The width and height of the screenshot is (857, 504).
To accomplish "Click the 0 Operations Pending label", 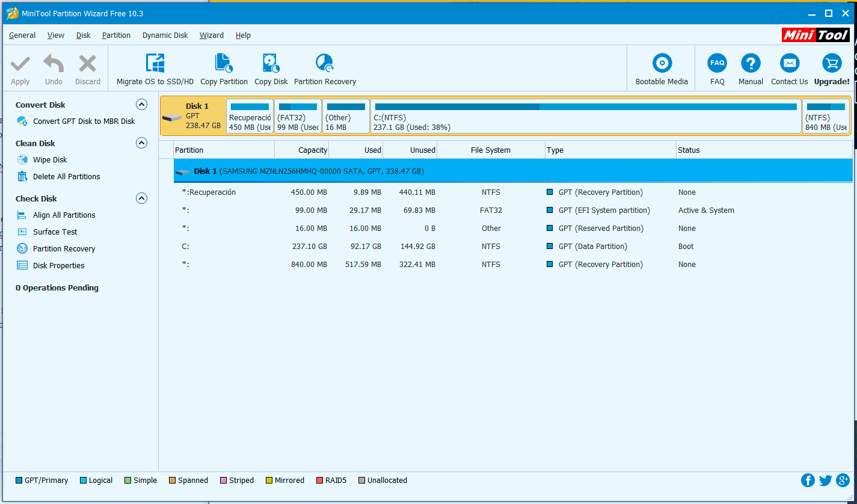I will click(x=57, y=288).
